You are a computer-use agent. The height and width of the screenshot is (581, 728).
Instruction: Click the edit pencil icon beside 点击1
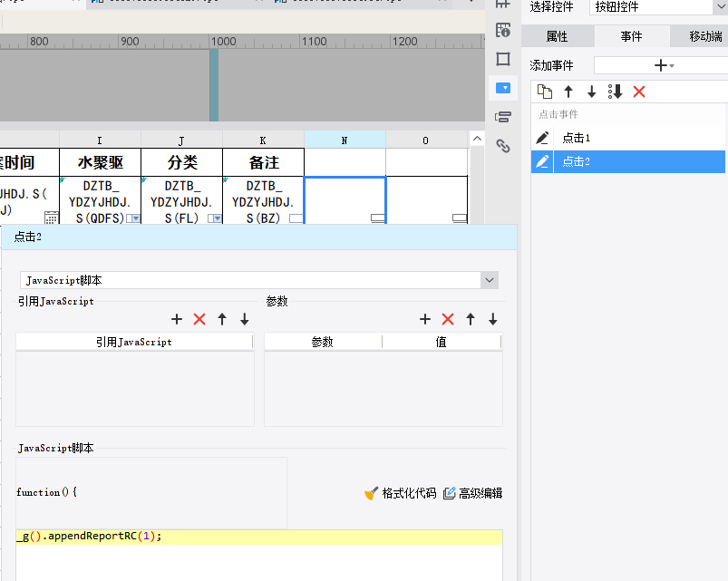coord(542,138)
